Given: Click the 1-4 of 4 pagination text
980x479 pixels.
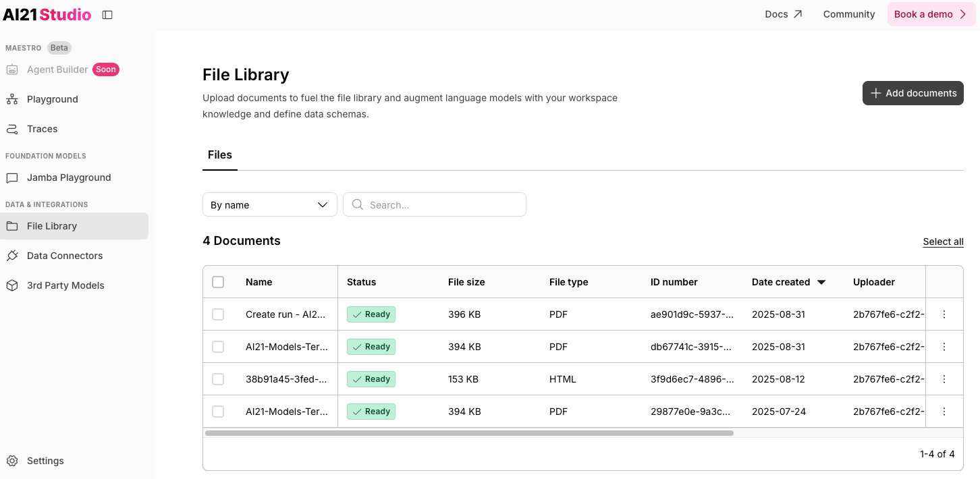Looking at the screenshot, I should click(937, 454).
